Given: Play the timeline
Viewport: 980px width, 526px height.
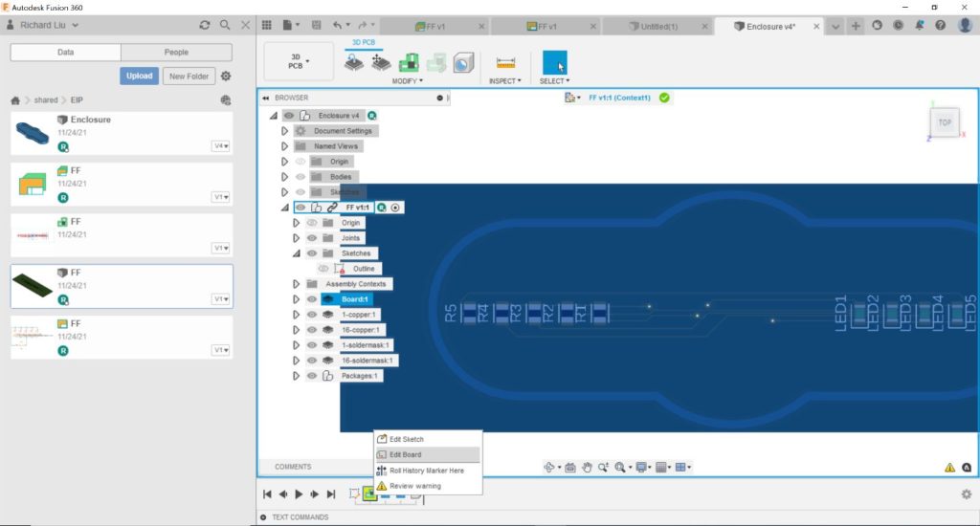Looking at the screenshot, I should click(299, 494).
